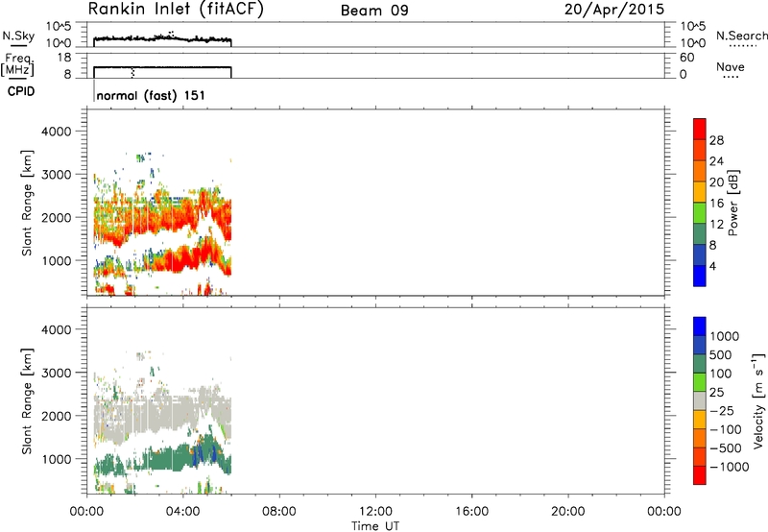Click the "4000" tick on power panel
768x532 pixels.
(56, 132)
